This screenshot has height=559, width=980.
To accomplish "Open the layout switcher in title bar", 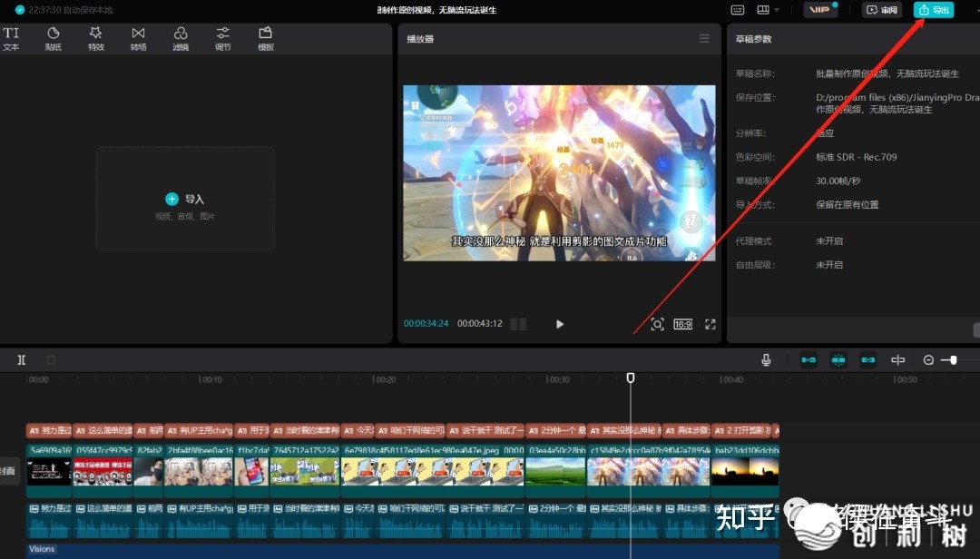I will (x=767, y=10).
